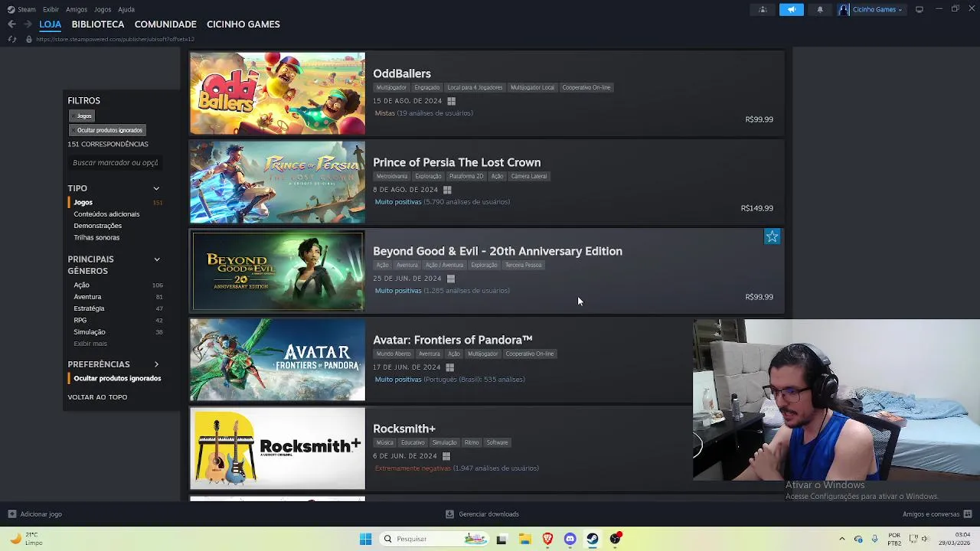Click the weather widget on the taskbar

pos(25,539)
